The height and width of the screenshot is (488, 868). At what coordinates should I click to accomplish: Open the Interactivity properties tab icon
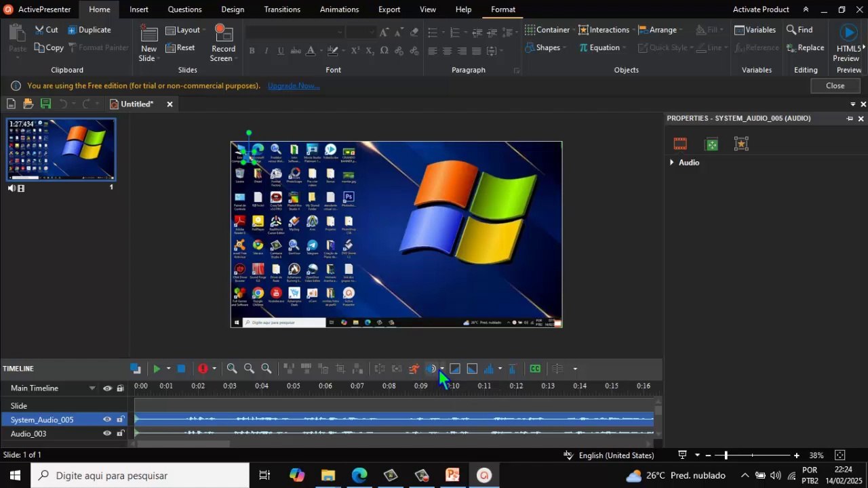point(711,144)
